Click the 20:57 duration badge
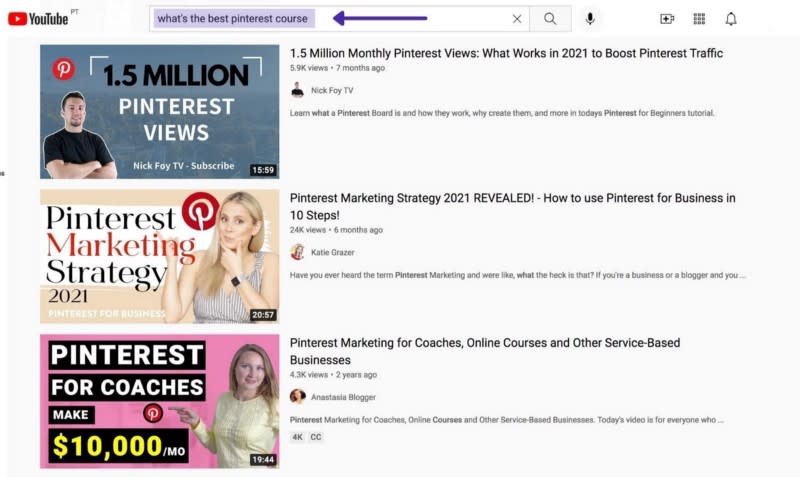 (x=263, y=315)
